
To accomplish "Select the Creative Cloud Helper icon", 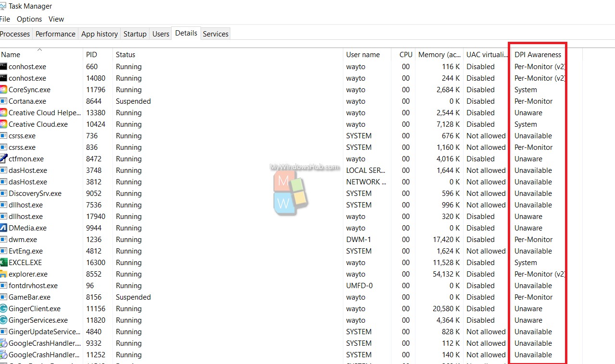I will [x=4, y=113].
